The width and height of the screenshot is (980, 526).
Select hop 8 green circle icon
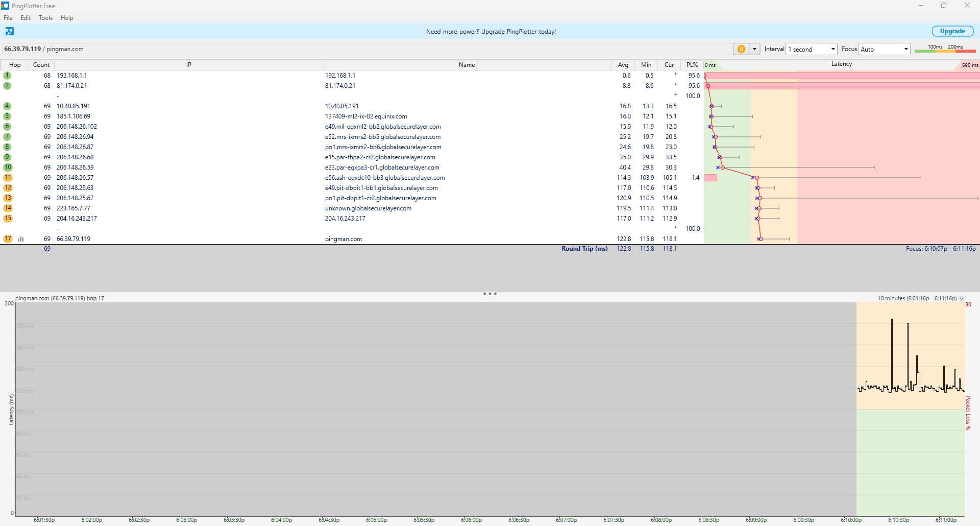tap(7, 147)
